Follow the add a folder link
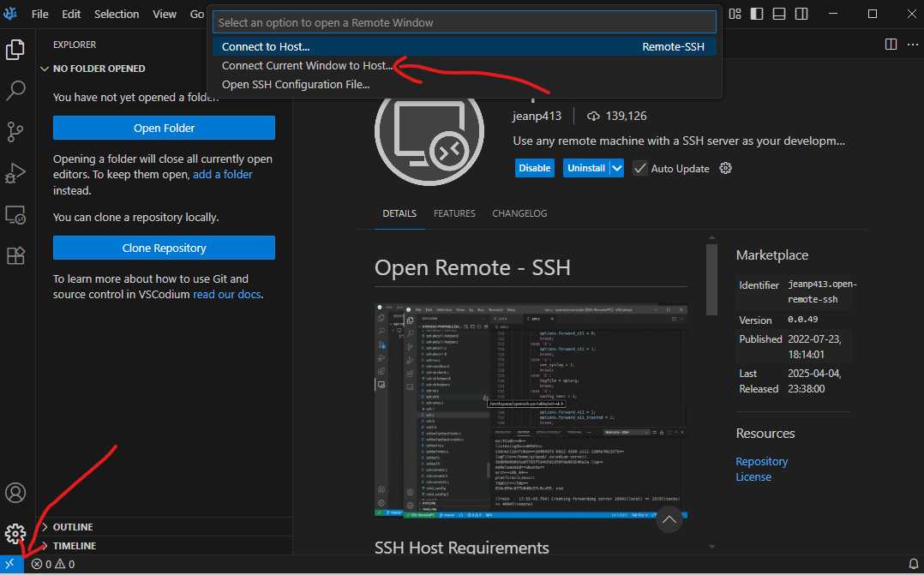The height and width of the screenshot is (575, 924). click(223, 175)
